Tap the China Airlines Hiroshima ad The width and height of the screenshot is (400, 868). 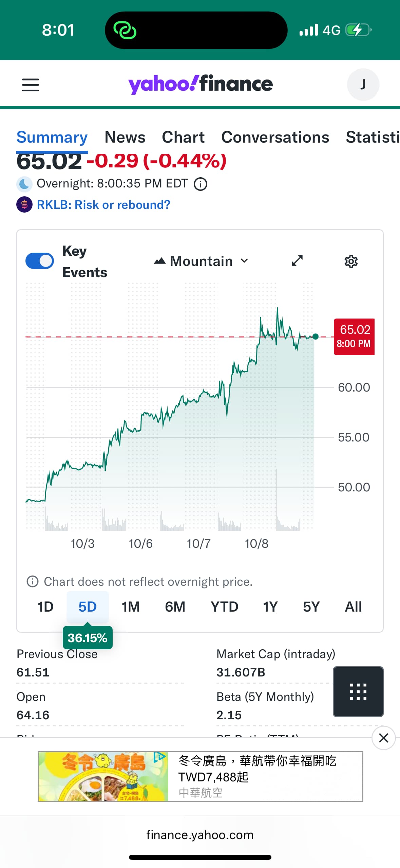click(x=200, y=776)
